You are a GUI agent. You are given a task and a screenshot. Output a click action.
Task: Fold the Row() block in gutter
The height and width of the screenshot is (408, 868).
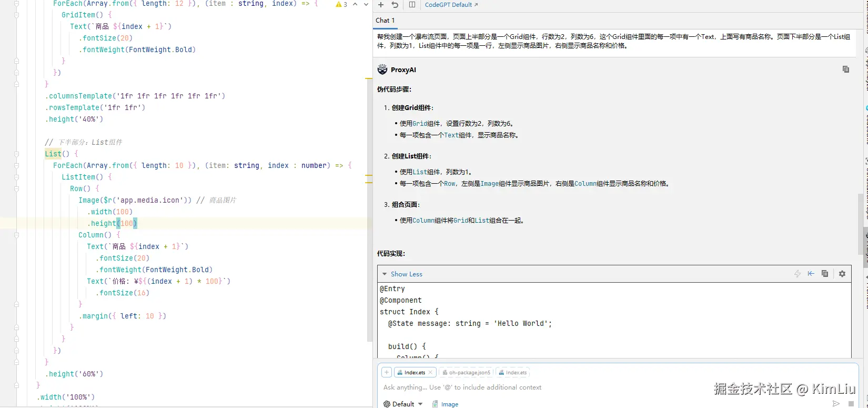(x=17, y=188)
